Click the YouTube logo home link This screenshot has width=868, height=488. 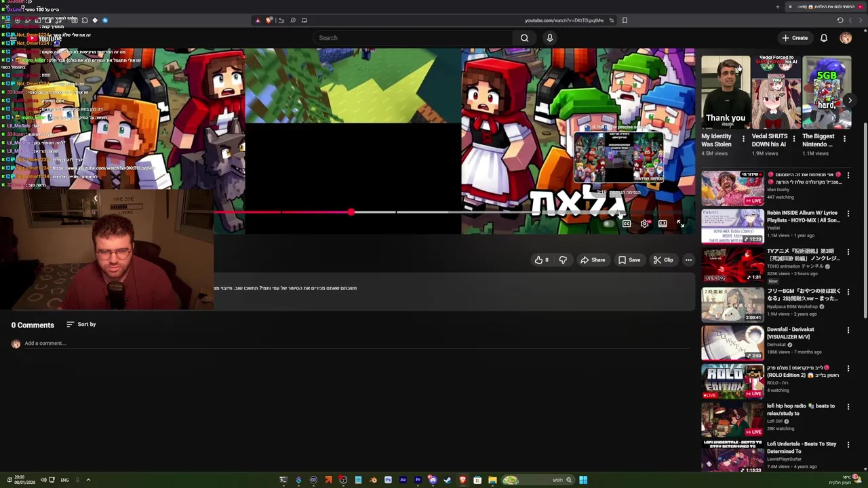44,38
